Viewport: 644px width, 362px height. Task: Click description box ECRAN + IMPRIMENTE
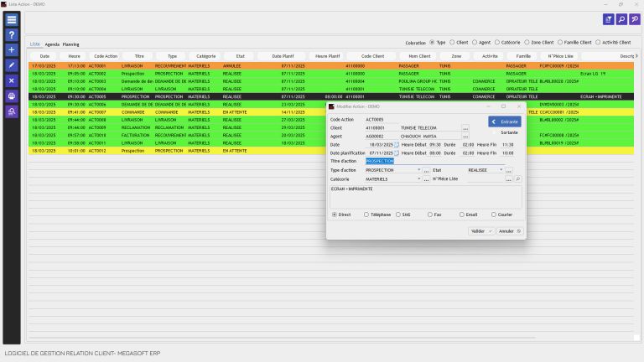click(426, 197)
